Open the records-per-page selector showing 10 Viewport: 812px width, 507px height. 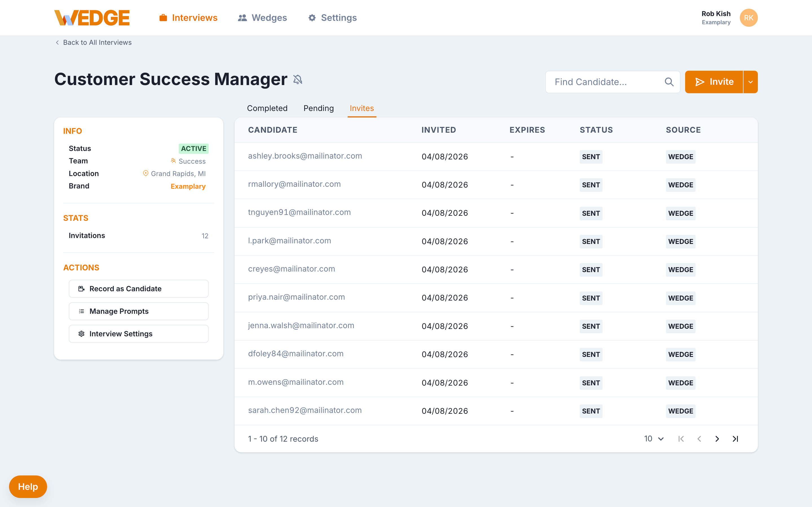point(653,439)
